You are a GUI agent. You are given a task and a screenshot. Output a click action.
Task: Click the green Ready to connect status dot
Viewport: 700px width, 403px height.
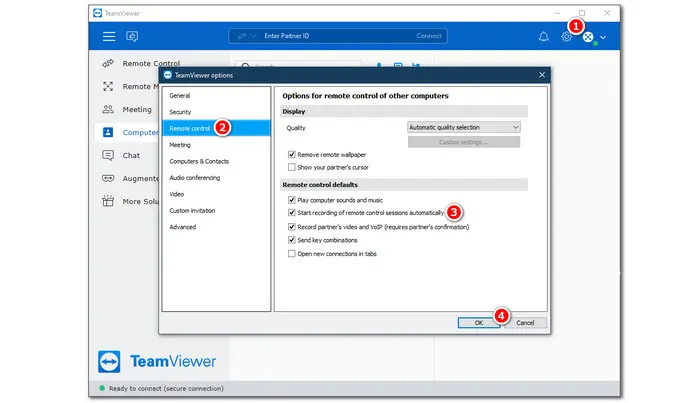click(x=102, y=388)
